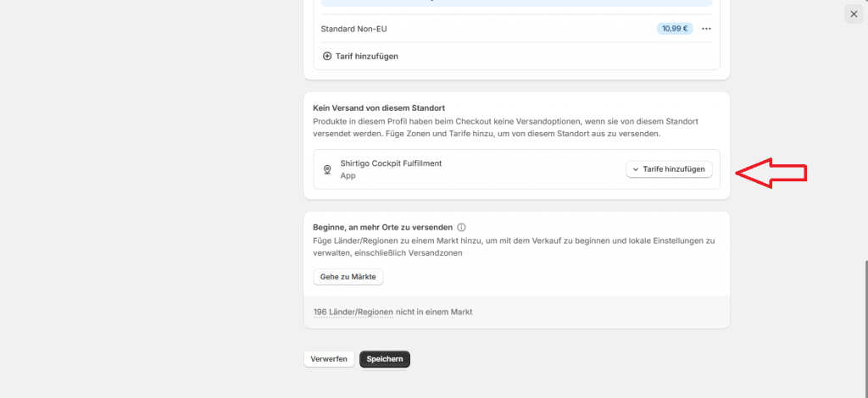The image size is (868, 398).
Task: Click the red arrow annotation
Action: [x=771, y=173]
